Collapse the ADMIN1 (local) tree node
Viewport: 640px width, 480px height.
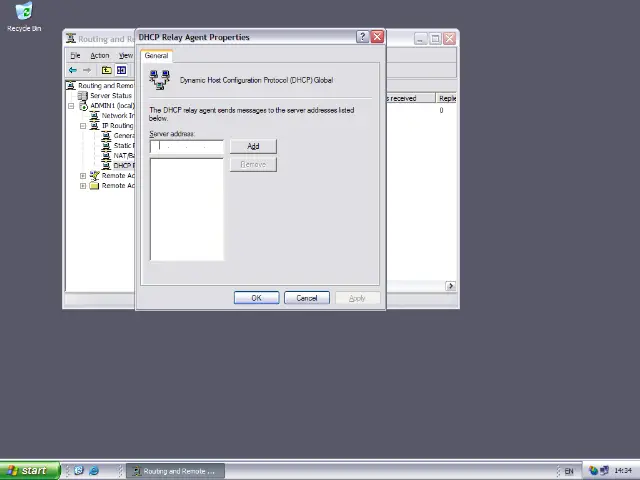point(71,106)
